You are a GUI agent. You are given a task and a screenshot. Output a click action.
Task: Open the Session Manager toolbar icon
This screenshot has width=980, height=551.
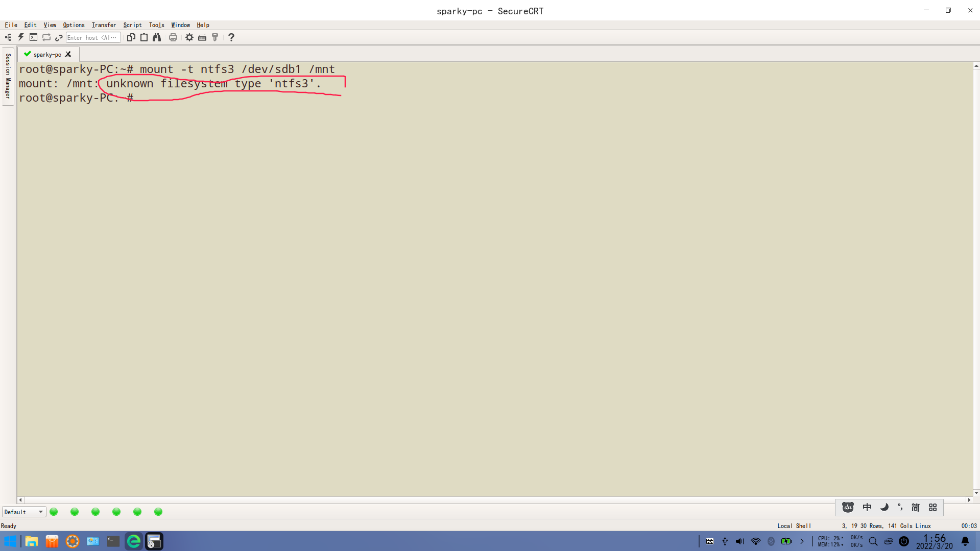[x=8, y=37]
